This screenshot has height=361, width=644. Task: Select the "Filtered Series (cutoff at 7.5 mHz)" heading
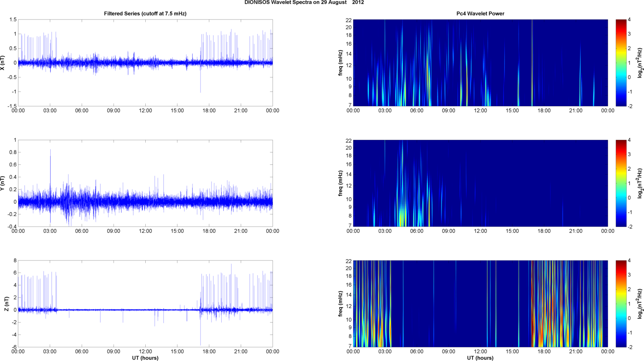[145, 14]
